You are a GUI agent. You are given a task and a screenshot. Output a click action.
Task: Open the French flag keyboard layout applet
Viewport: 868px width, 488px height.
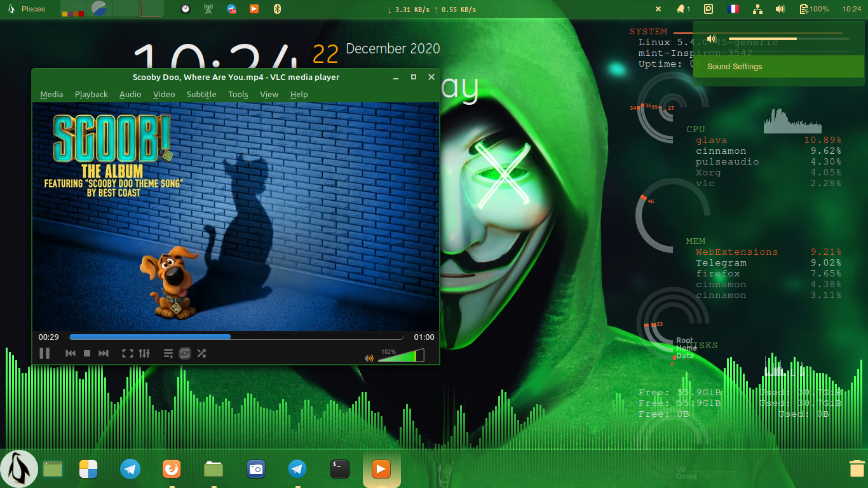click(x=733, y=9)
